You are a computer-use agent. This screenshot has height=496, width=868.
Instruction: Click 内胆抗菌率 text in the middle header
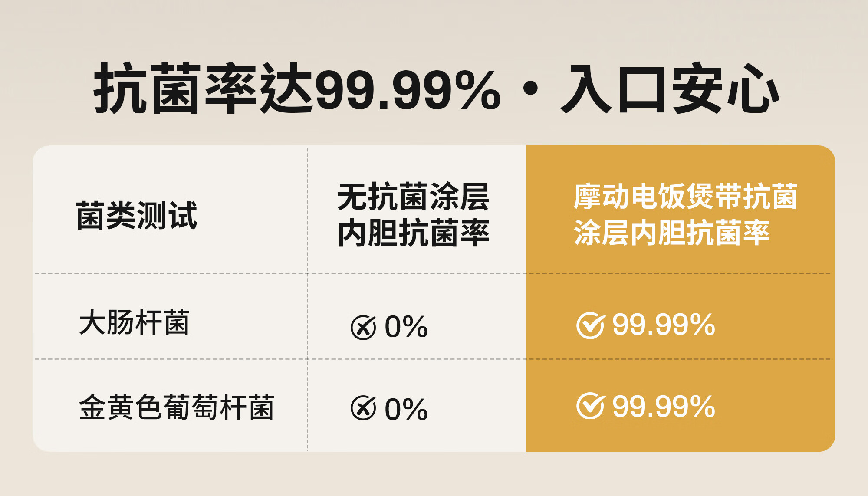pyautogui.click(x=414, y=233)
